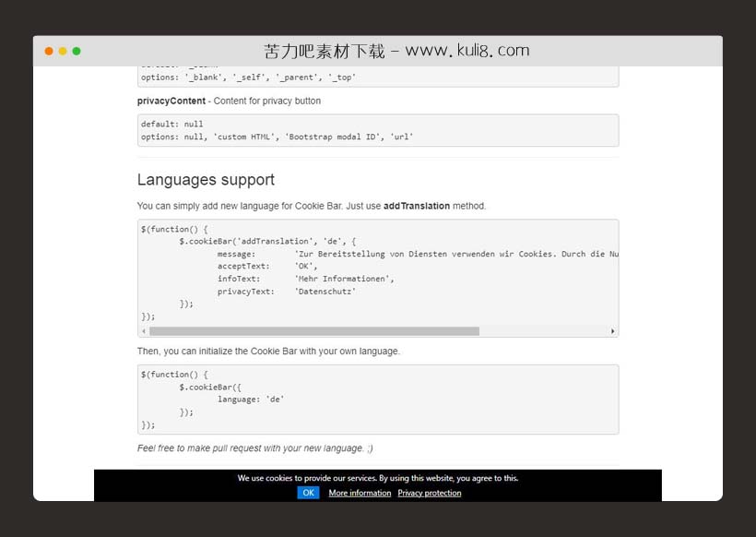Click the 'We use cookies' banner message
Image resolution: width=756 pixels, height=537 pixels.
click(377, 478)
